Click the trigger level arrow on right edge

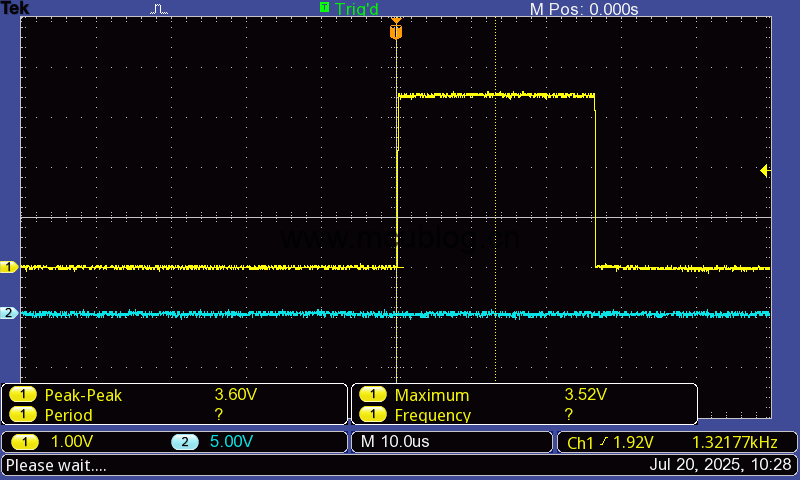765,171
